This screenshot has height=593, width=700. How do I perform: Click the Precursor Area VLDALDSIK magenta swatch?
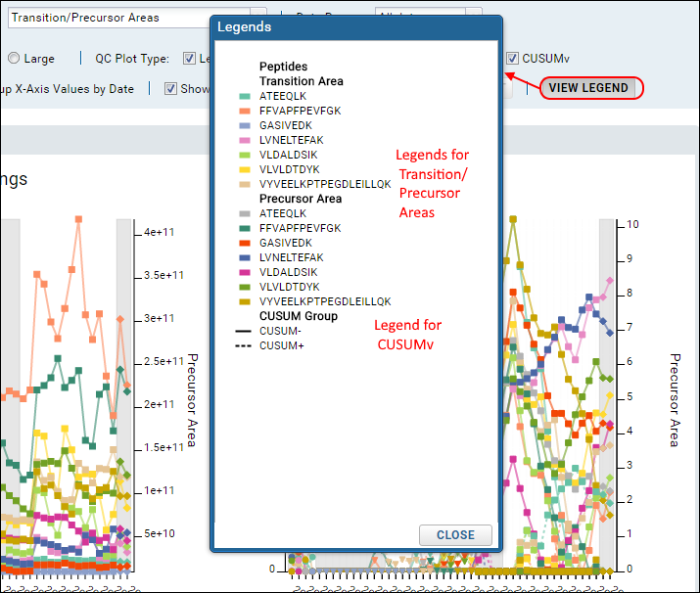coord(245,272)
